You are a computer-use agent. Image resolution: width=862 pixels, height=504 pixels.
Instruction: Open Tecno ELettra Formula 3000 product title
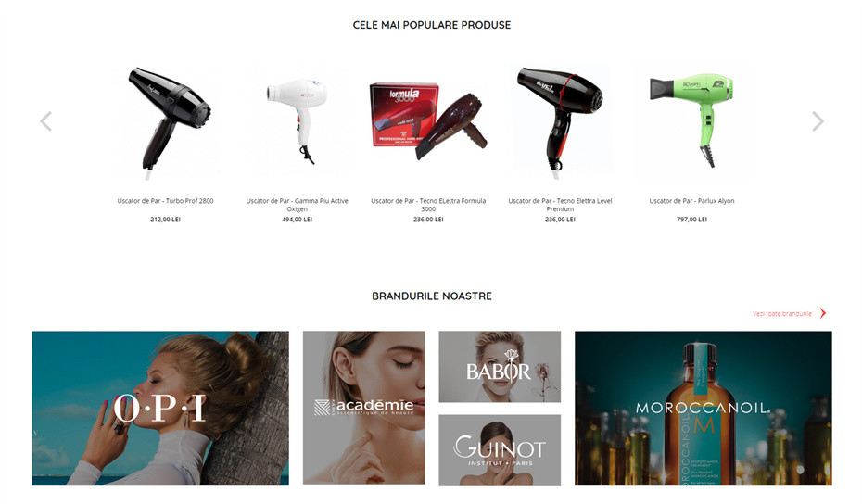(x=428, y=205)
